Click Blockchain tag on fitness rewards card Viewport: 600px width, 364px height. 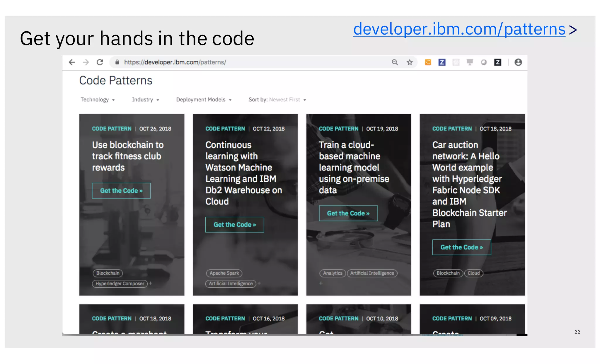pos(108,273)
